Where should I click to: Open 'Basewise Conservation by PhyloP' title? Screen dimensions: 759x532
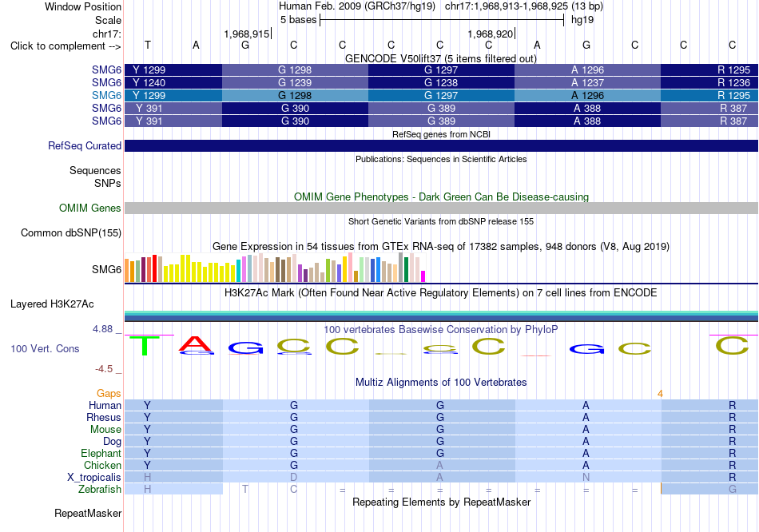[441, 330]
